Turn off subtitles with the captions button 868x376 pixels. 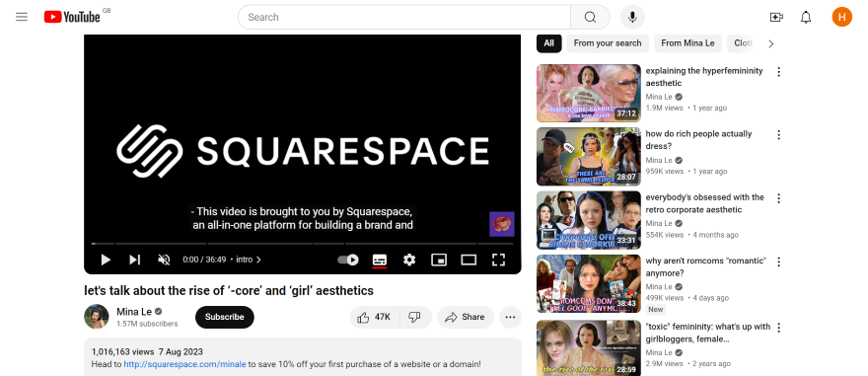pyautogui.click(x=379, y=260)
